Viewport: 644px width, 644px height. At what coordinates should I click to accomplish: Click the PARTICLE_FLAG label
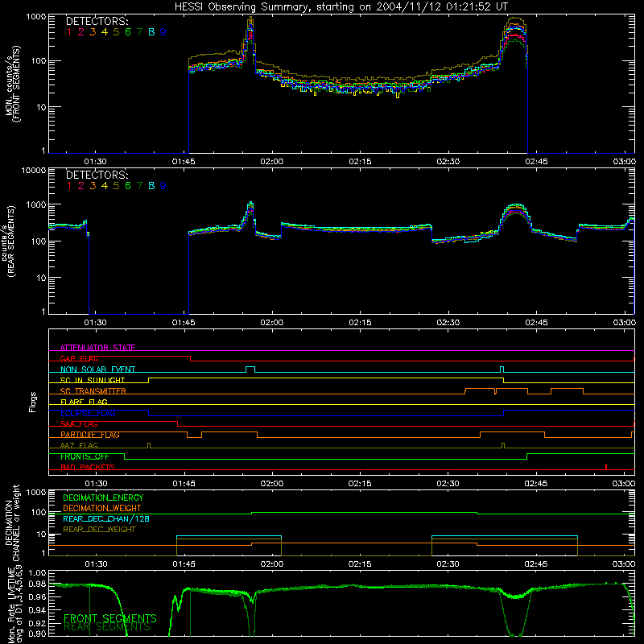click(x=90, y=435)
